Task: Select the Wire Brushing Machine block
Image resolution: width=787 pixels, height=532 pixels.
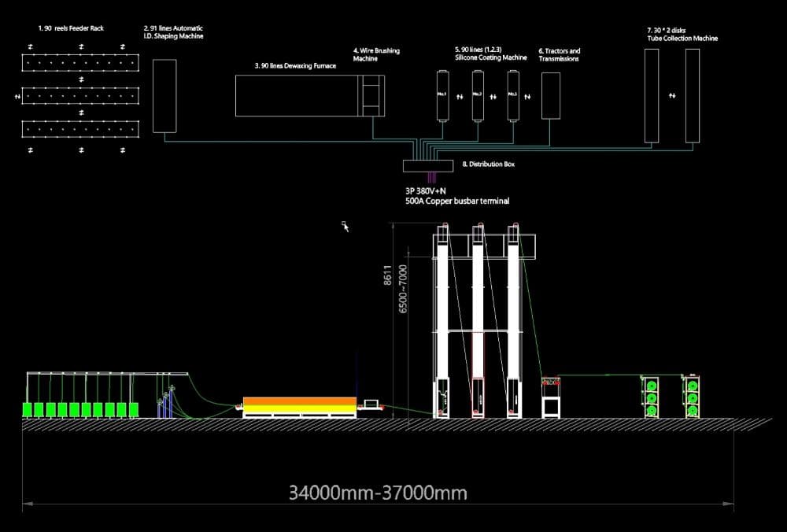Action: (x=371, y=95)
